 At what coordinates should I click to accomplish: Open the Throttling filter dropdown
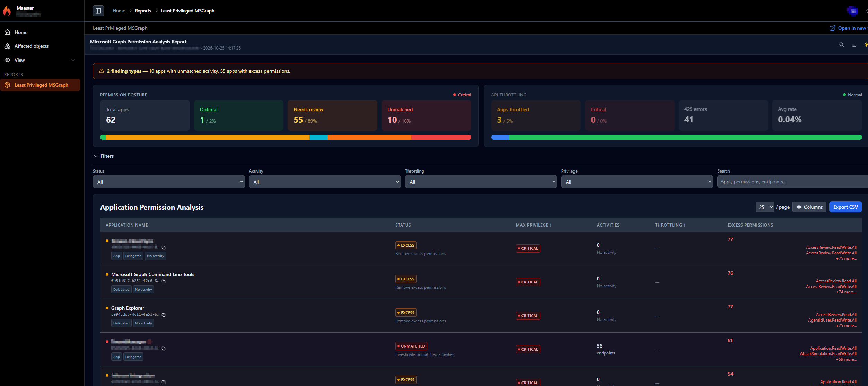pyautogui.click(x=481, y=182)
